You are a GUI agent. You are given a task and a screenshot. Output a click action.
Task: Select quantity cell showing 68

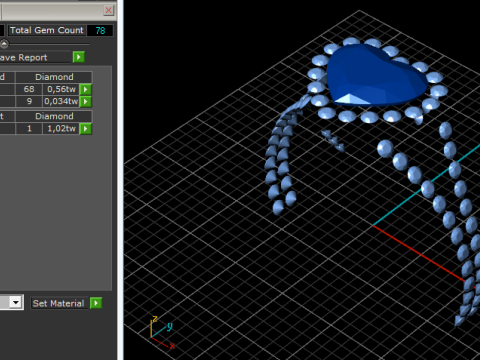coord(29,89)
